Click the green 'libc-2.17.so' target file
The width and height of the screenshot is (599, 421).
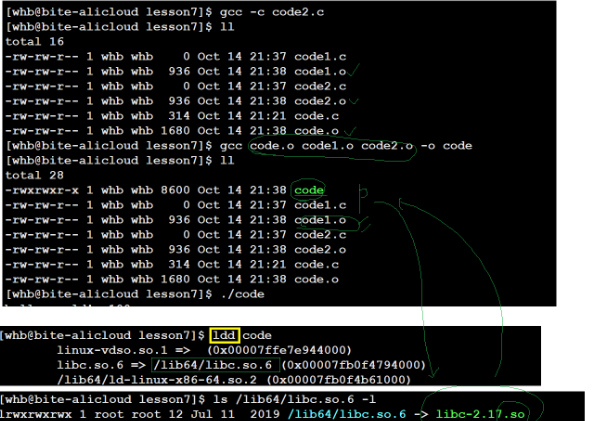coord(480,415)
